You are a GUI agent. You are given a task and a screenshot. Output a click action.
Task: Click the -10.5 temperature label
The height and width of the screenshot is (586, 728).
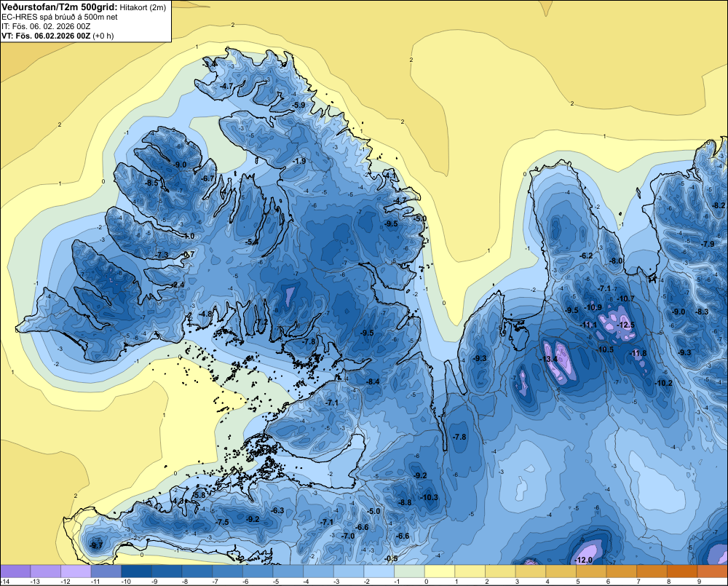[x=605, y=349]
